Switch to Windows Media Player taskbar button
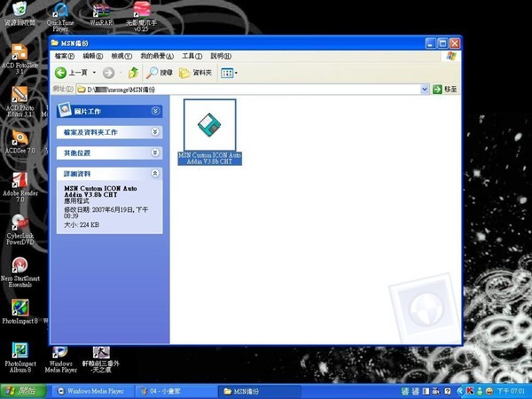 91,391
